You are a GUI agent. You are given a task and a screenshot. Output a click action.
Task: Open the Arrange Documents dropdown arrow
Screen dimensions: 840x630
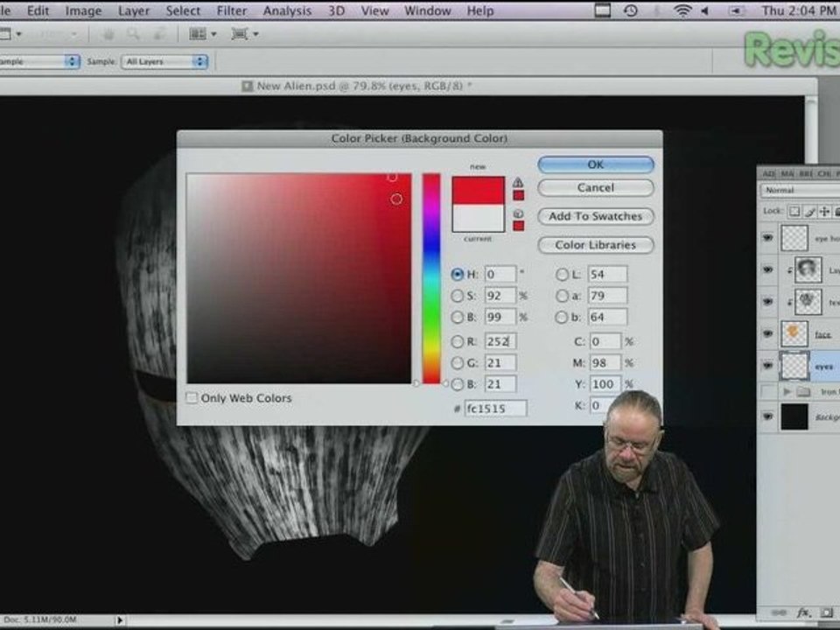[213, 34]
